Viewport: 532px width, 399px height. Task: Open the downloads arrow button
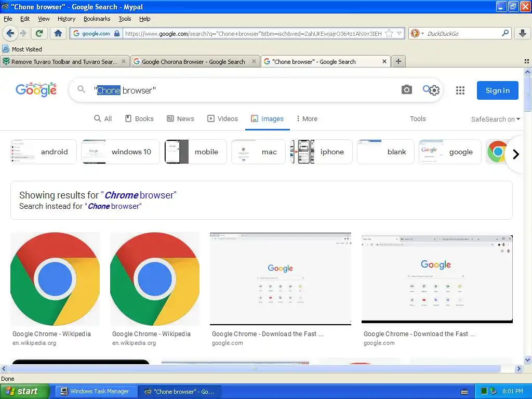click(x=523, y=33)
